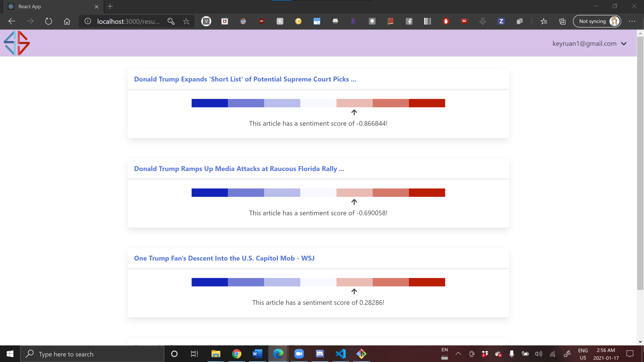The height and width of the screenshot is (362, 644).
Task: Open 'Donald Trump Expands Short List' article link
Action: [245, 79]
